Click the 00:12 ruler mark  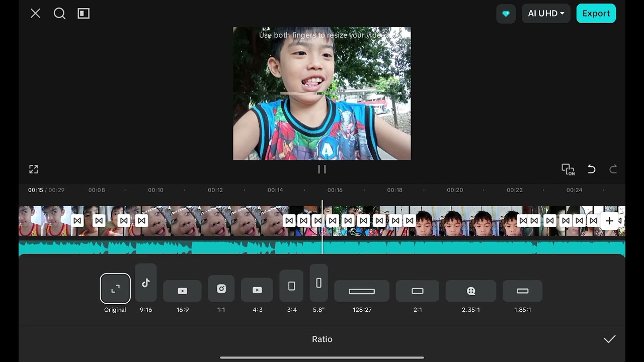tap(215, 190)
